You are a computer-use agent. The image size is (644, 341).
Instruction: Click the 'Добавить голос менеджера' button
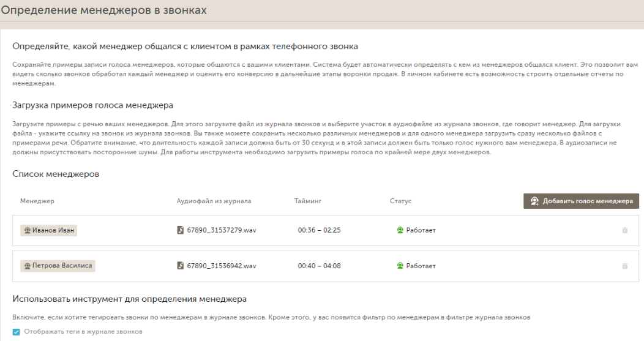[581, 201]
